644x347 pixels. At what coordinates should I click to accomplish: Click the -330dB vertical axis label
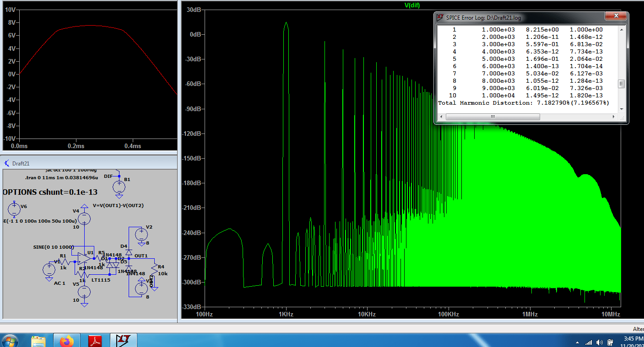pyautogui.click(x=191, y=307)
